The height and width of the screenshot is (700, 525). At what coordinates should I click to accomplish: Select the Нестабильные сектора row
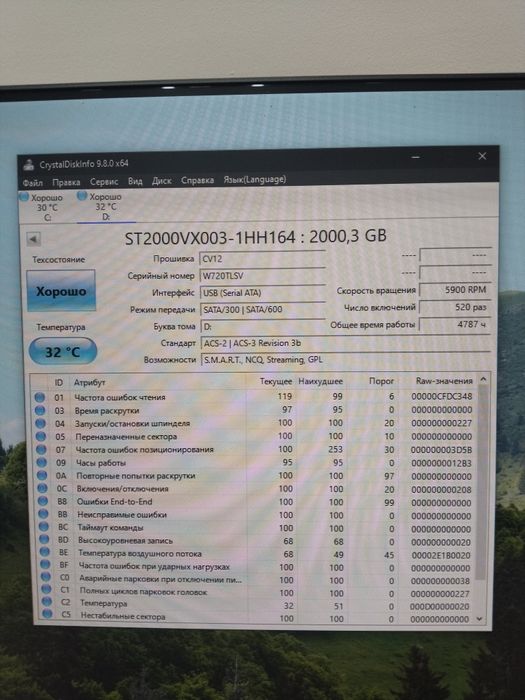tap(257, 617)
